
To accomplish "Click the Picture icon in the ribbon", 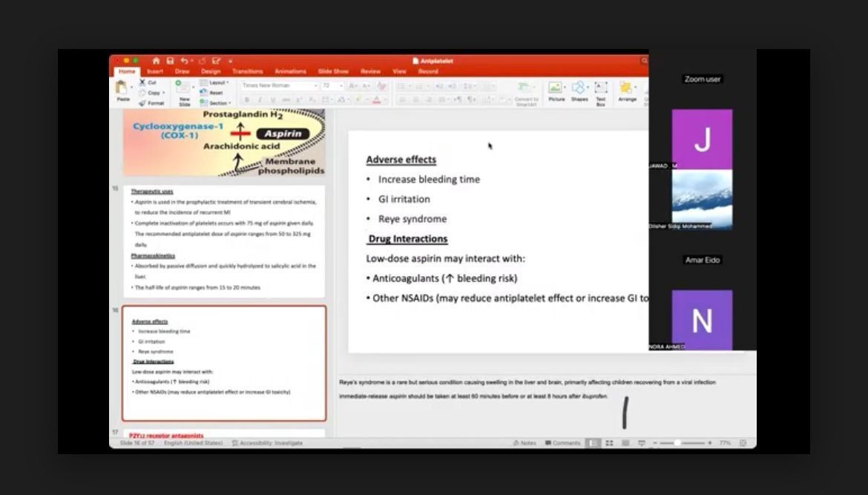I will (556, 91).
